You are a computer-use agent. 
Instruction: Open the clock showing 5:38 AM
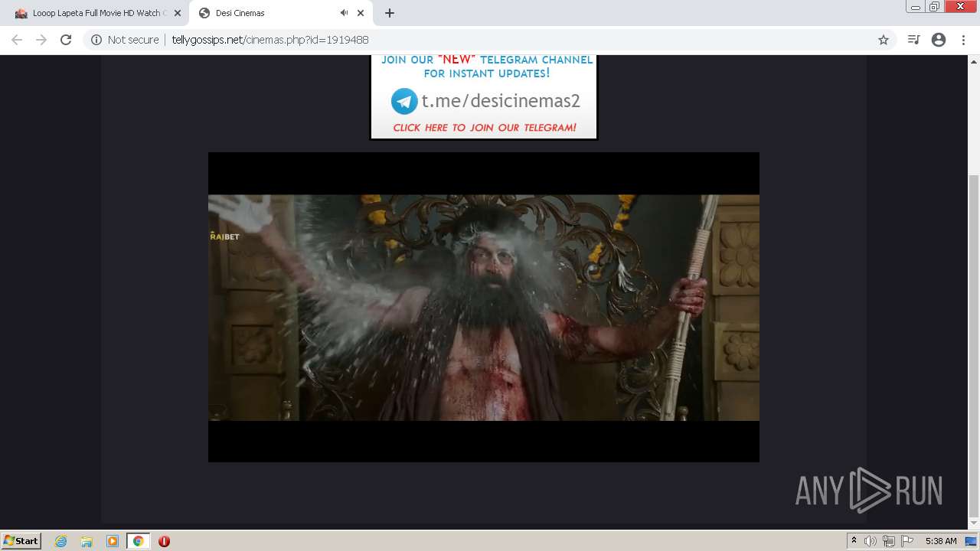[x=941, y=541]
